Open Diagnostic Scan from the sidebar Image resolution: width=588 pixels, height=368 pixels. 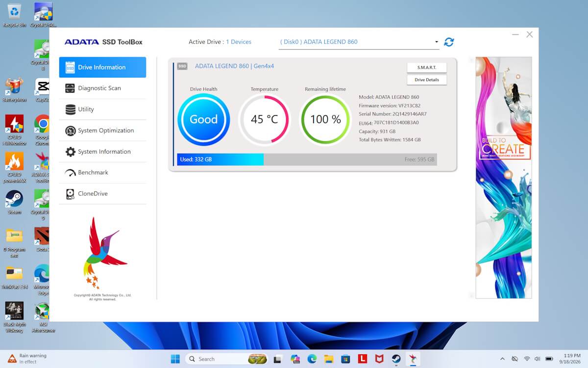[x=102, y=88]
